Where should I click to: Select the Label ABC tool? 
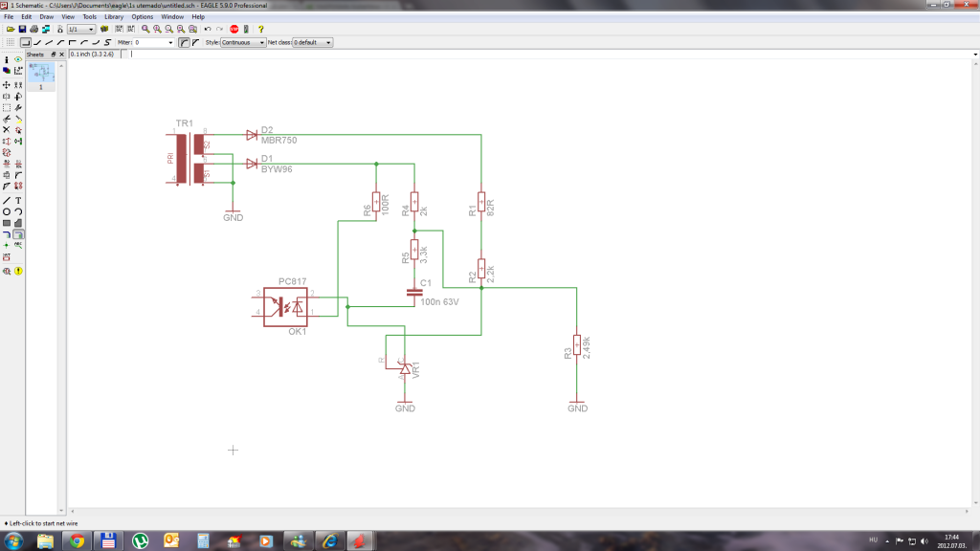[x=18, y=245]
